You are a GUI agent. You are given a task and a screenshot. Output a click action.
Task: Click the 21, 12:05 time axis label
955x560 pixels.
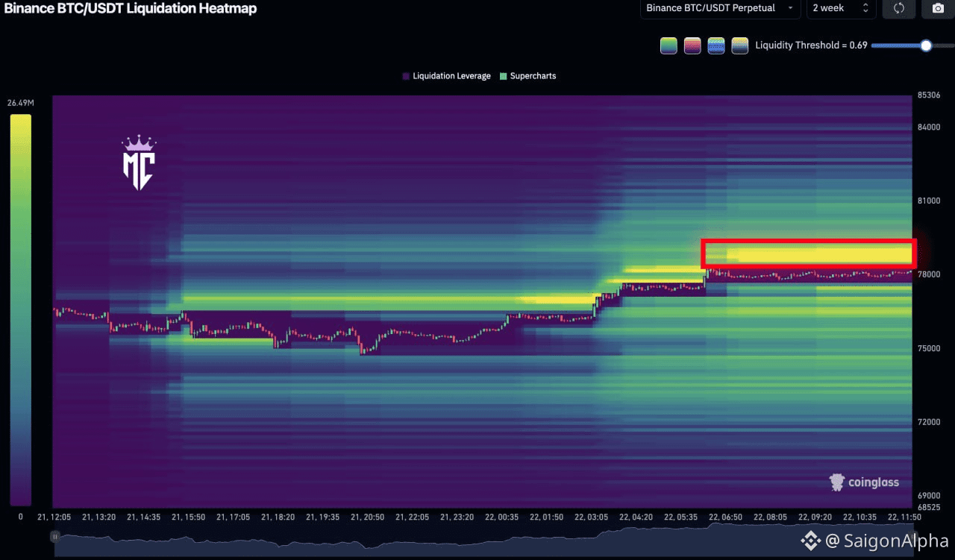coord(54,517)
